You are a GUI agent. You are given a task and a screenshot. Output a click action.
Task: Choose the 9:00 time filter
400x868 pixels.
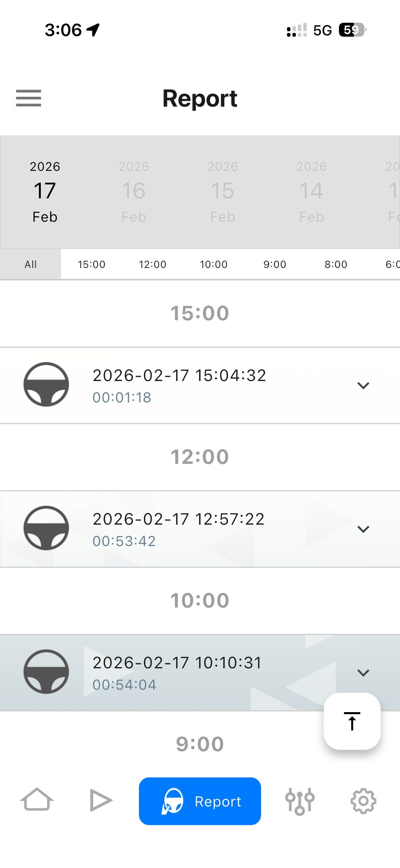coord(275,264)
